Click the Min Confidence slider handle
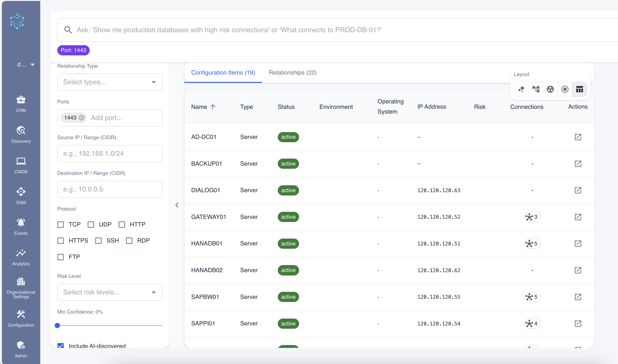This screenshot has height=364, width=618. (x=57, y=325)
